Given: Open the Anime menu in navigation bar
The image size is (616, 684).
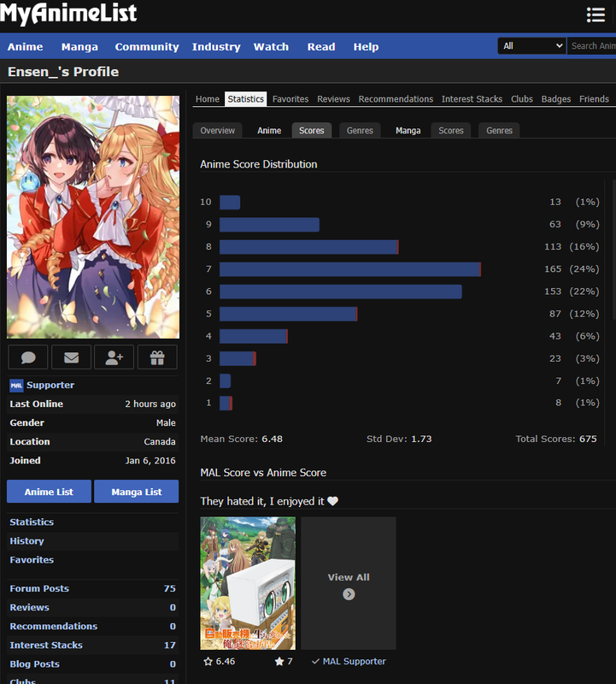Looking at the screenshot, I should (x=26, y=47).
